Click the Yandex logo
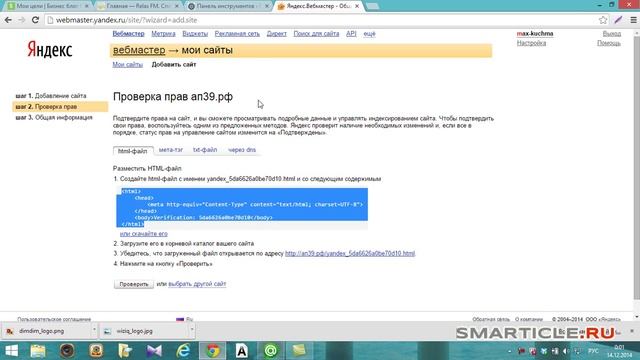The height and width of the screenshot is (360, 640). [x=50, y=50]
